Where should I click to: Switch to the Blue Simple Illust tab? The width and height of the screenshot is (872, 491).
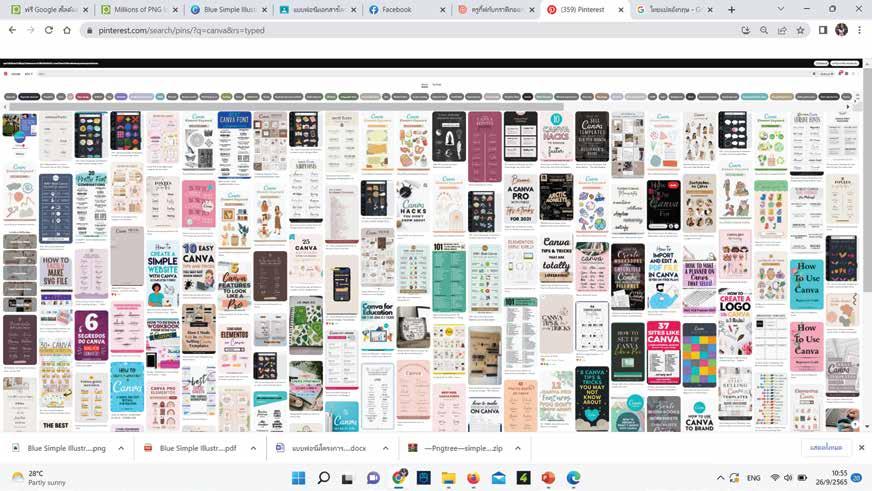point(229,10)
